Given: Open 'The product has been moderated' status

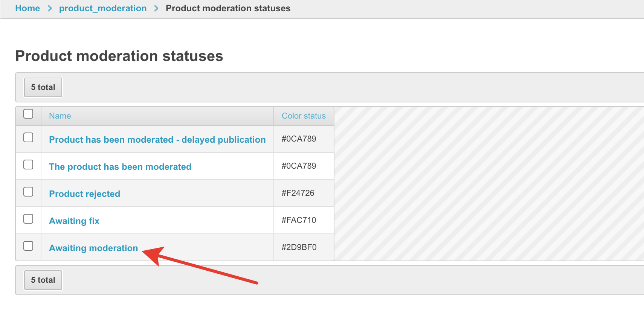Looking at the screenshot, I should (120, 167).
